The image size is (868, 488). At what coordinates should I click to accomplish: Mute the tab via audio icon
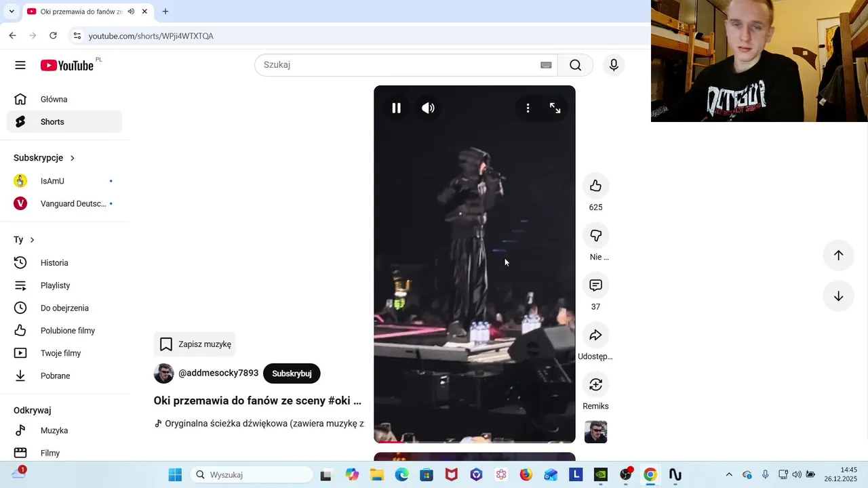pos(131,12)
